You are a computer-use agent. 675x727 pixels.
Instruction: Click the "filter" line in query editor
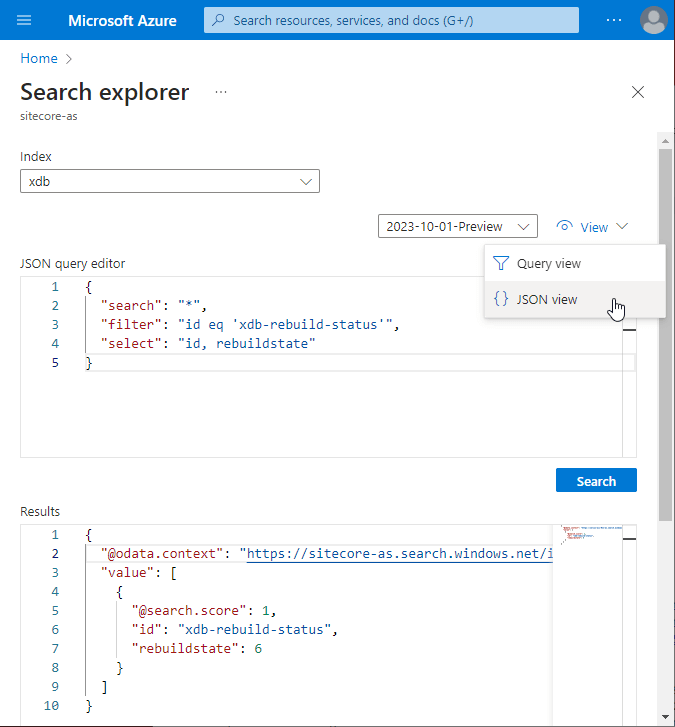click(250, 325)
